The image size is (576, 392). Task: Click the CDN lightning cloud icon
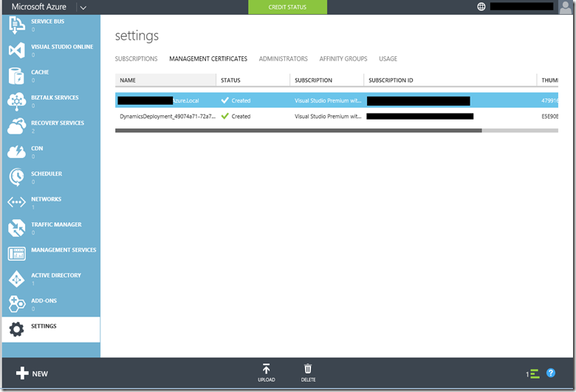[16, 152]
